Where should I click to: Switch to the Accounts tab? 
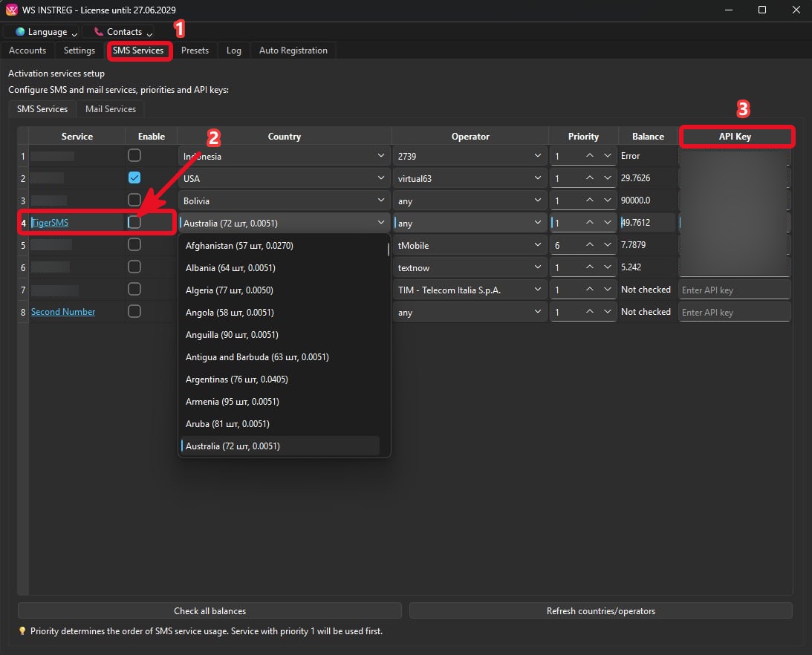tap(27, 50)
